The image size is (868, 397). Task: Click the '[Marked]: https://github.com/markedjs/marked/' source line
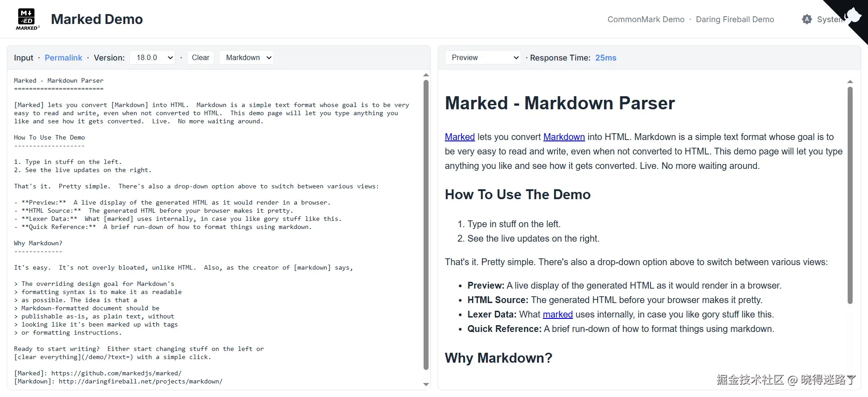pyautogui.click(x=98, y=373)
